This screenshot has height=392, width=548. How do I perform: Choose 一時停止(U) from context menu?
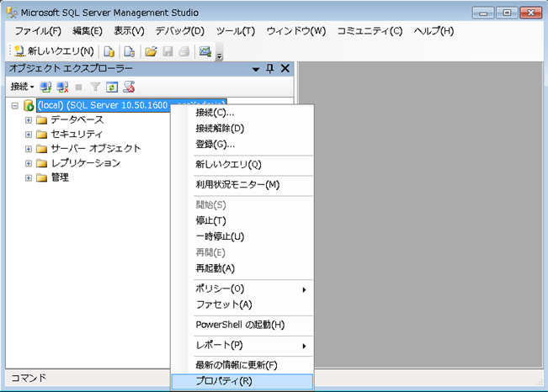[242, 236]
